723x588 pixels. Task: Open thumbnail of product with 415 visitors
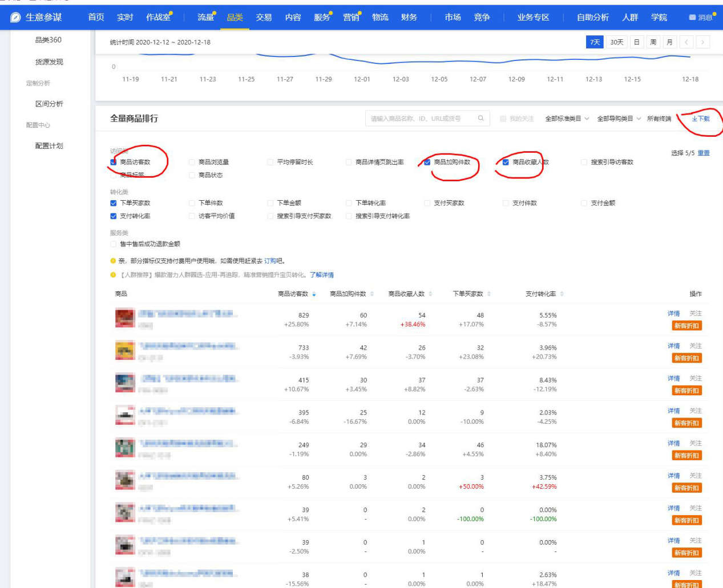[125, 383]
